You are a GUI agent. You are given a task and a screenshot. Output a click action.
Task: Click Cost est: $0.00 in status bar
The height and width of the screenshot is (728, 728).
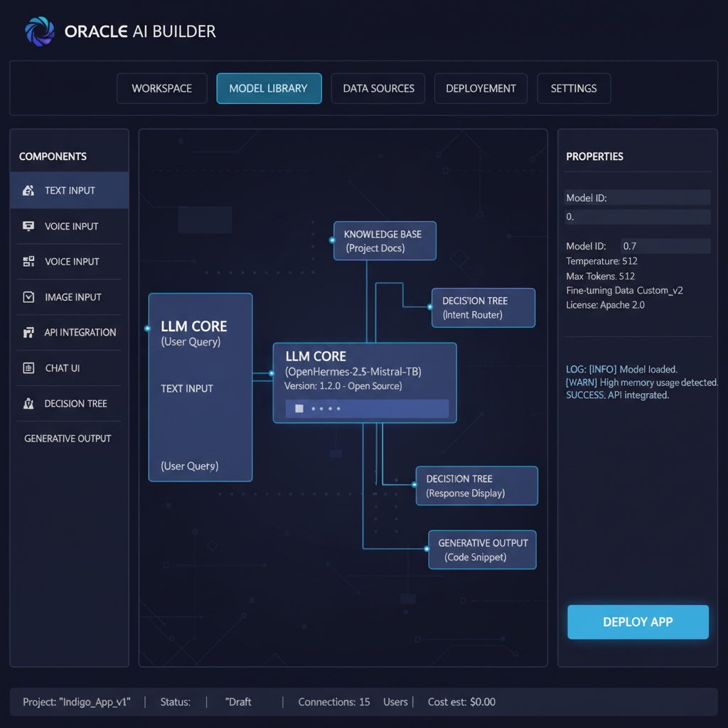click(461, 702)
